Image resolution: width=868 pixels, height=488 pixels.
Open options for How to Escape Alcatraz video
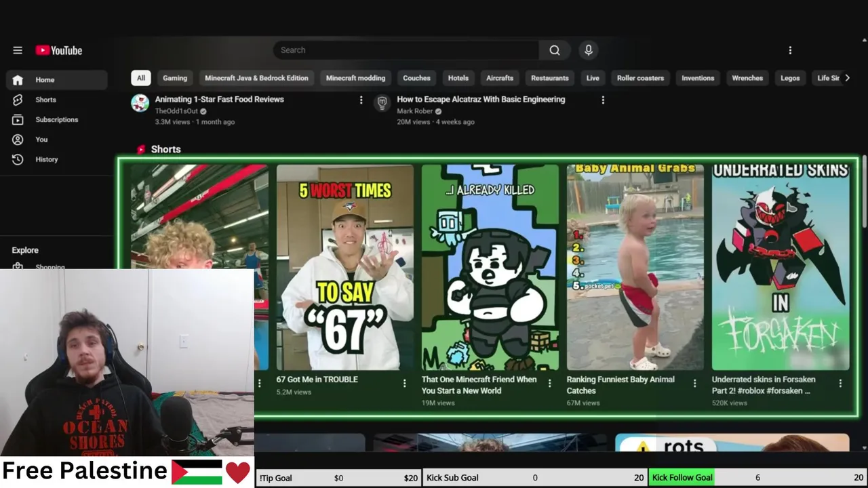[x=603, y=100]
